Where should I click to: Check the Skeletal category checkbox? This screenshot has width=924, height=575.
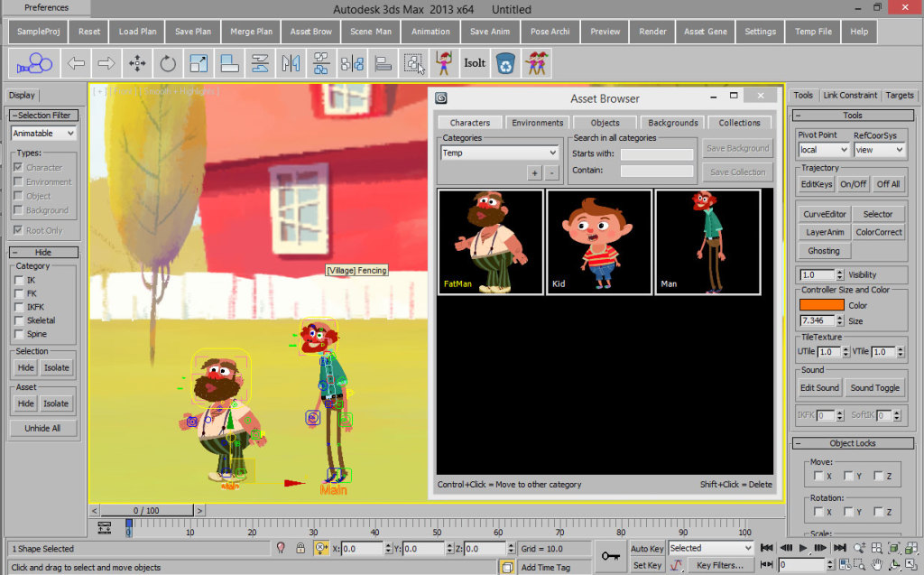click(x=19, y=320)
